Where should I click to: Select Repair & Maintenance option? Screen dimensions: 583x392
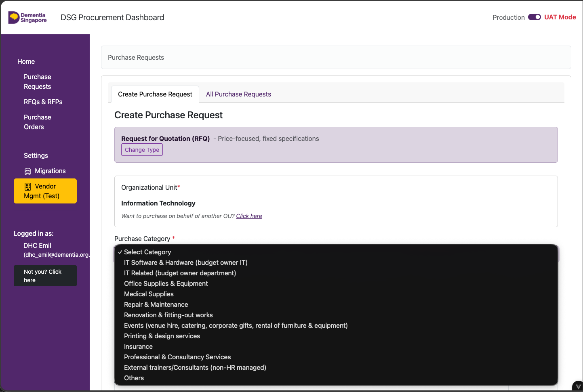point(336,304)
